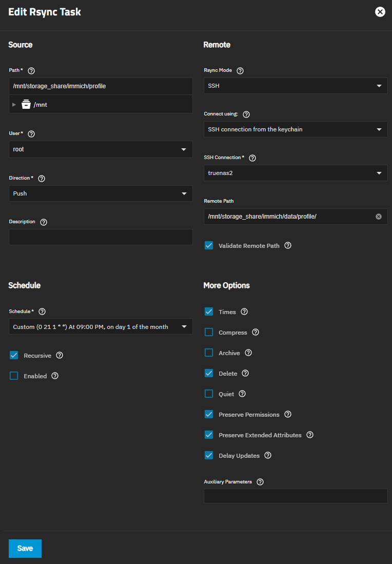
Task: Click help icon next to Validate Remote Path
Action: [288, 245]
